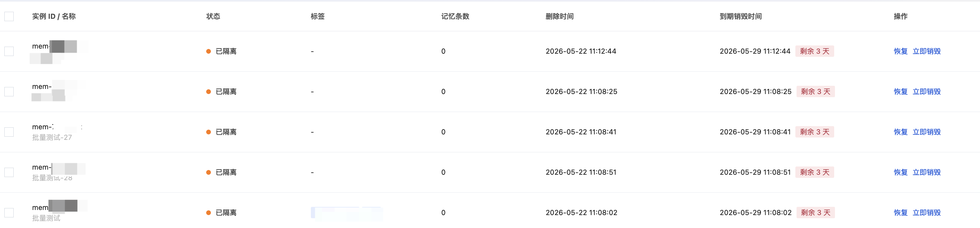
Task: Click 恢复 for 批量测试-27
Action: 900,132
